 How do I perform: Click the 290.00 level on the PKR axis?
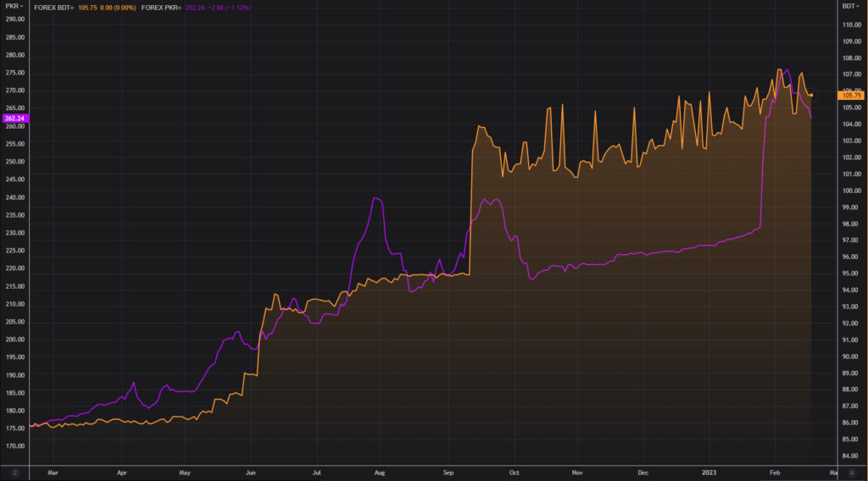pos(14,19)
